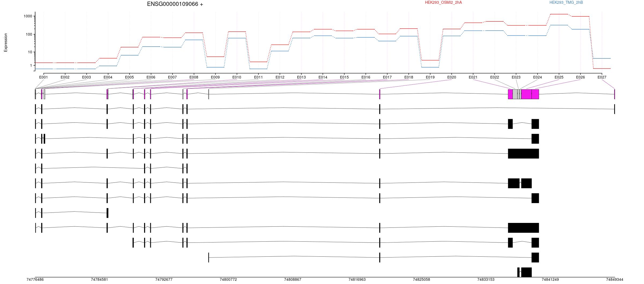
Task: Click exon label E027
Action: point(602,77)
